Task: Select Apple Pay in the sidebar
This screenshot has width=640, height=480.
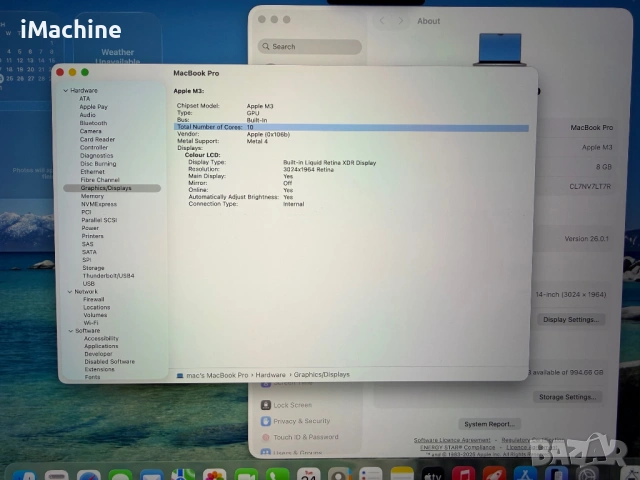Action: point(93,107)
